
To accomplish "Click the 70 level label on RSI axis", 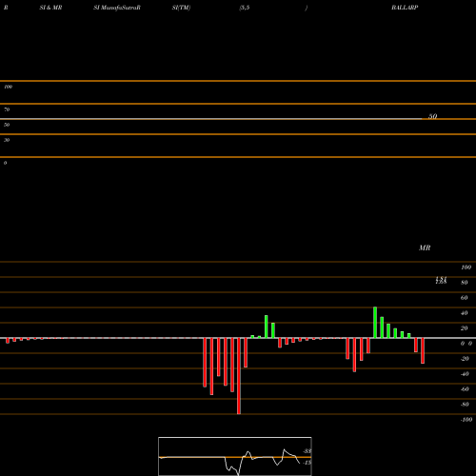I will click(7, 109).
